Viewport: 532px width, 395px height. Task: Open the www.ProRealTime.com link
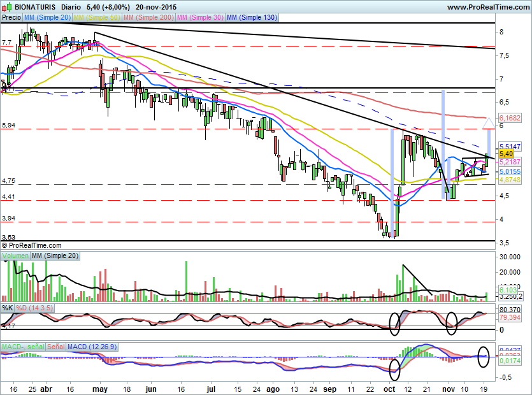click(488, 7)
